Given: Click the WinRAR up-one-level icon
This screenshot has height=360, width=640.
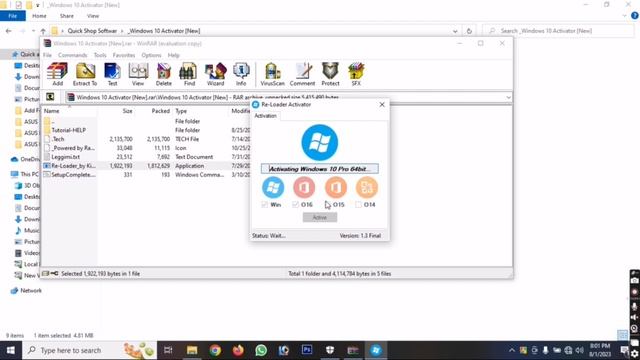Looking at the screenshot, I should (x=50, y=97).
